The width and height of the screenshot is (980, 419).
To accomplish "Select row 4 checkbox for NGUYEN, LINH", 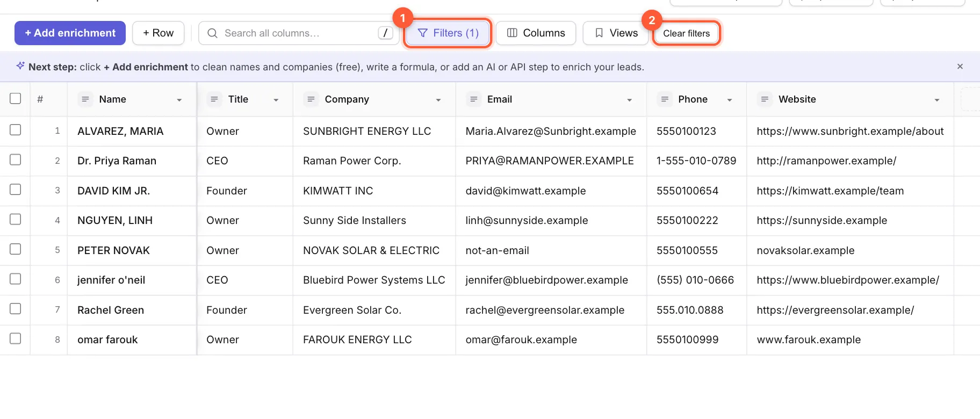I will pos(16,219).
